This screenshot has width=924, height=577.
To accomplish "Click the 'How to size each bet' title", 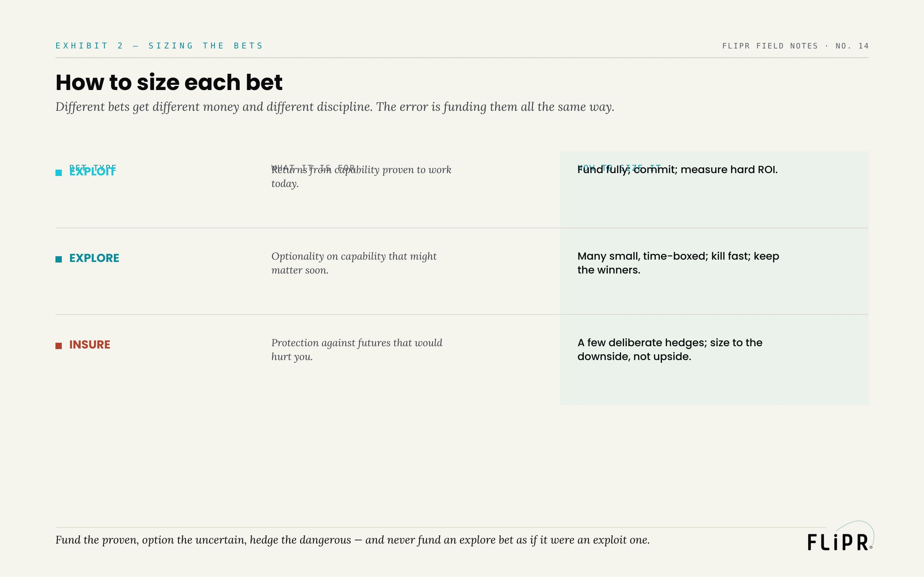I will (169, 83).
